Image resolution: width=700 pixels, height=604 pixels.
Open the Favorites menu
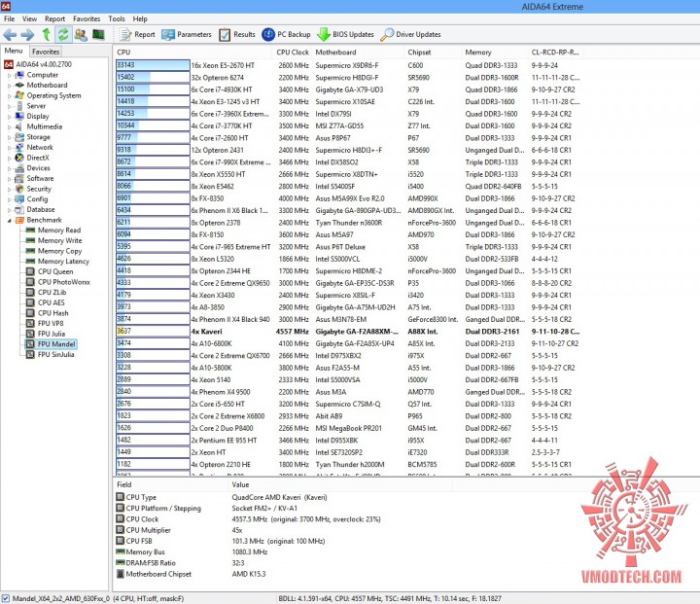[x=87, y=18]
